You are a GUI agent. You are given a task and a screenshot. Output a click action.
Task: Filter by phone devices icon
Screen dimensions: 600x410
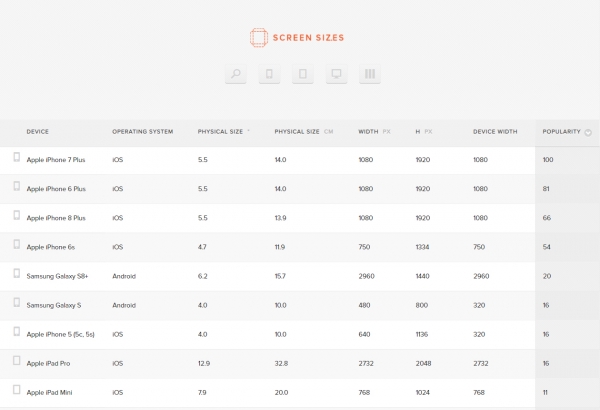pyautogui.click(x=269, y=74)
